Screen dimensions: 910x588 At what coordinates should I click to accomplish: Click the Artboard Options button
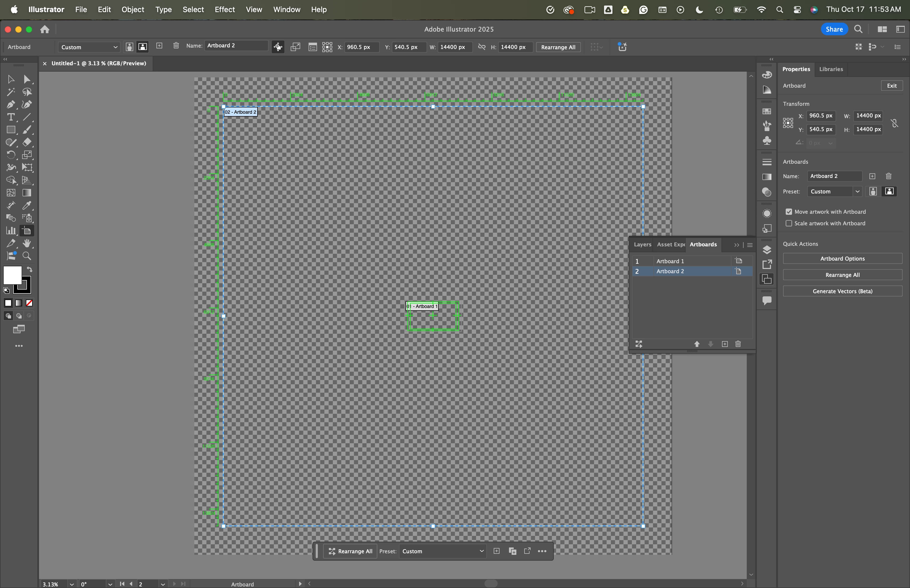pos(842,258)
